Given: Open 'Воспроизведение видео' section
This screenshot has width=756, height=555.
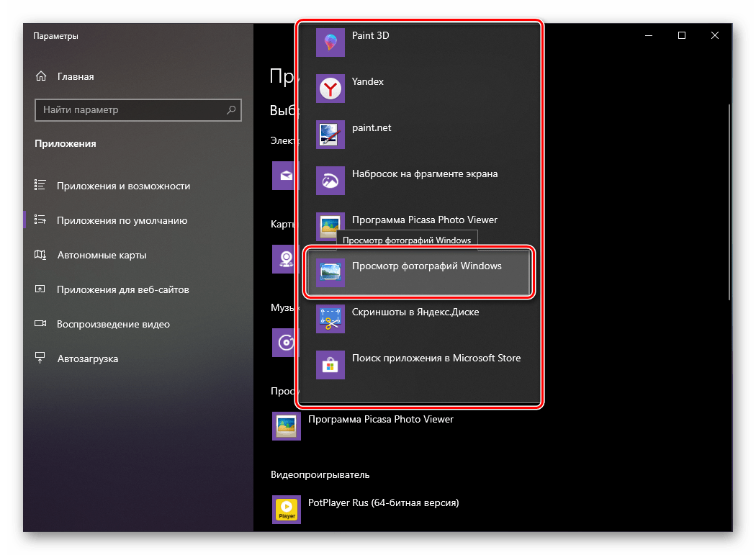Looking at the screenshot, I should [x=113, y=324].
